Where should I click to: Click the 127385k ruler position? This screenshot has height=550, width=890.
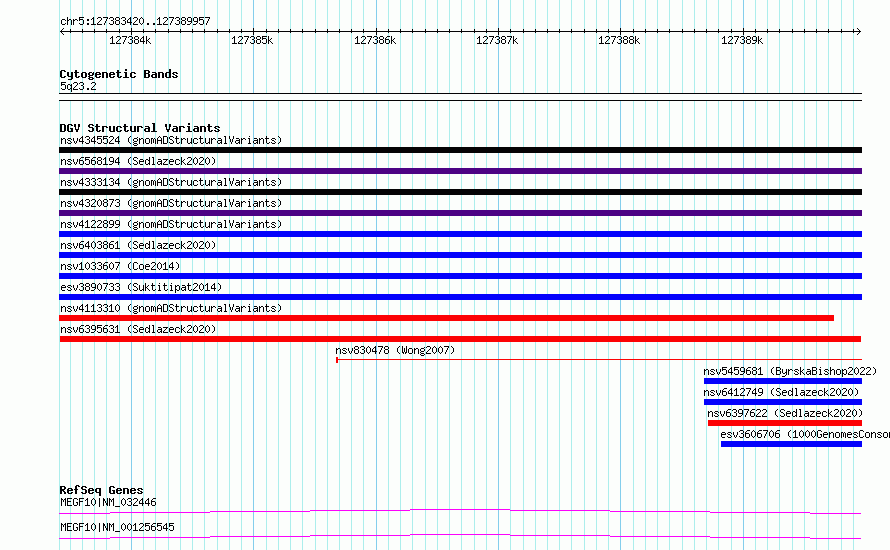(252, 40)
